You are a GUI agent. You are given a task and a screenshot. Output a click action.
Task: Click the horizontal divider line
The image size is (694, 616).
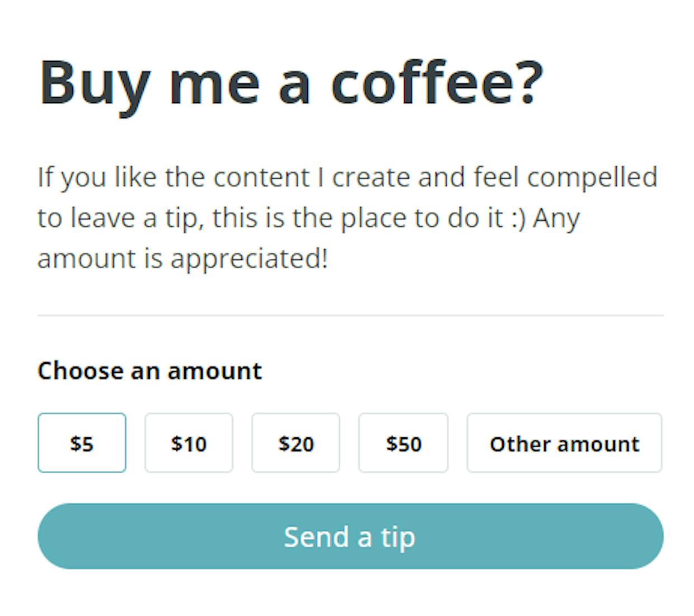point(350,315)
